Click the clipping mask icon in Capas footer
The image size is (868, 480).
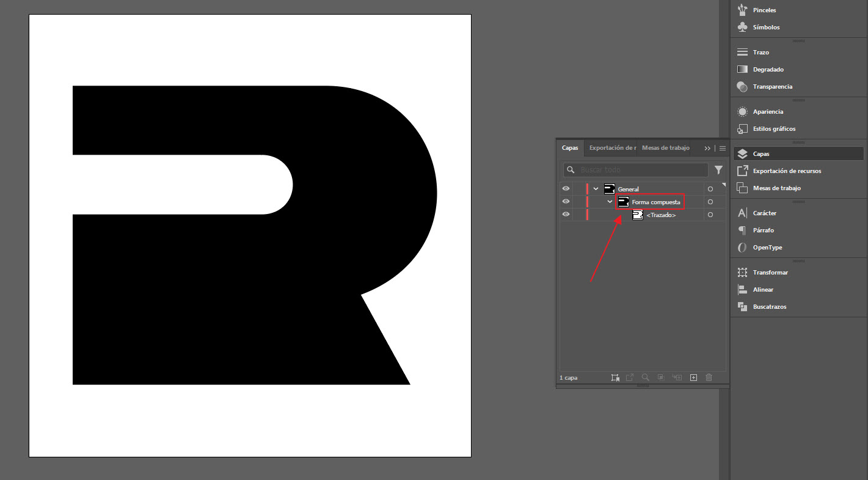point(660,378)
